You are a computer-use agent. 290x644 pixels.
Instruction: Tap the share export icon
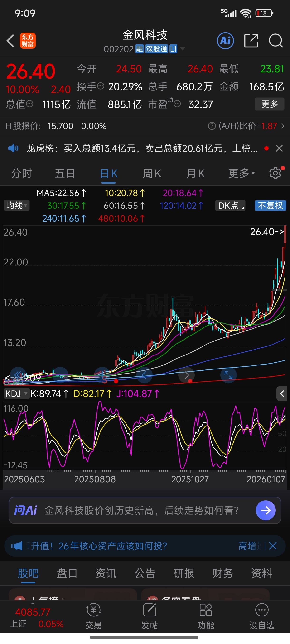(x=251, y=41)
